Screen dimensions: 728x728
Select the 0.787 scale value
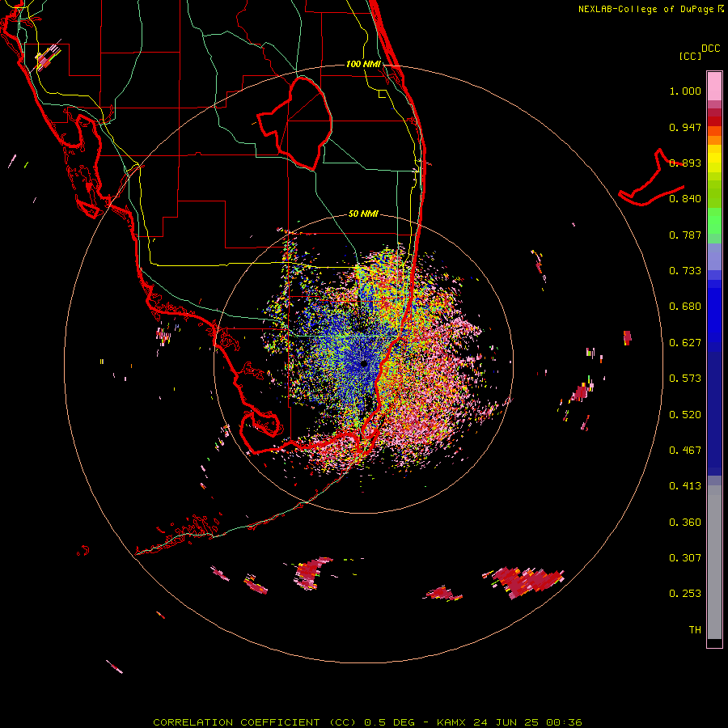point(685,235)
